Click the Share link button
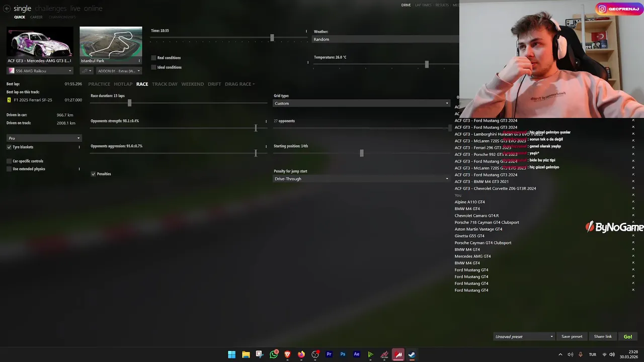 coord(603,337)
